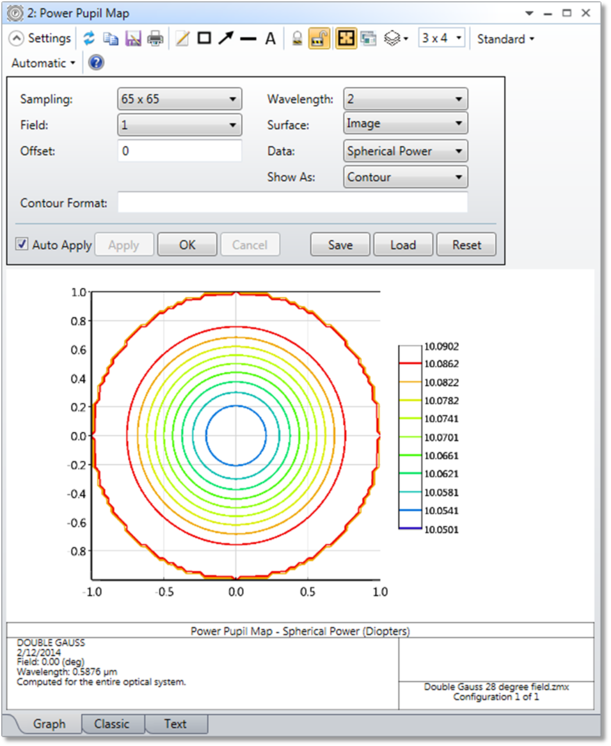Expand the Show As Contour dropdown
The width and height of the screenshot is (611, 746).
pos(405,177)
